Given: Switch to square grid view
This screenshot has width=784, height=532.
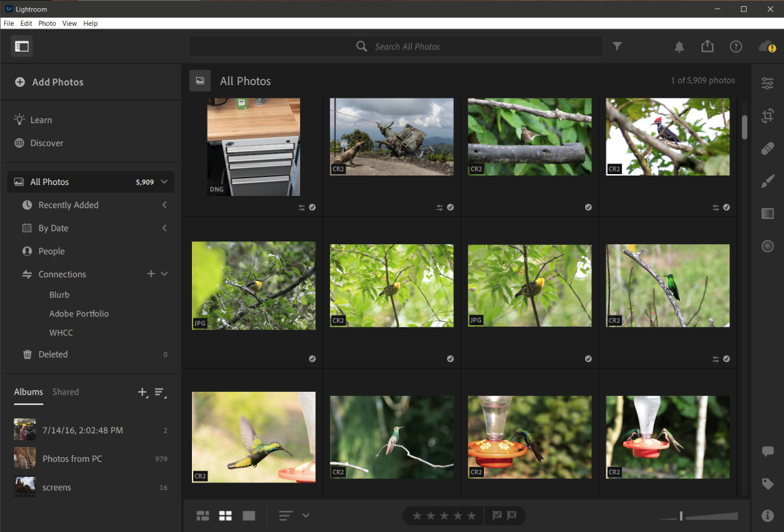Looking at the screenshot, I should [x=225, y=516].
